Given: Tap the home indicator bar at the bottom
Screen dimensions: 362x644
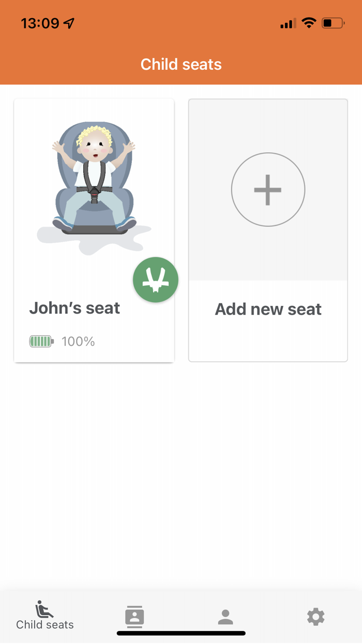Looking at the screenshot, I should point(181,633).
